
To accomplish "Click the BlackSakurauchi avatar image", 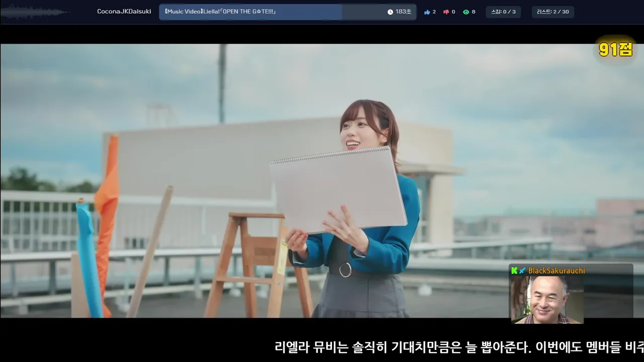I will (x=547, y=300).
